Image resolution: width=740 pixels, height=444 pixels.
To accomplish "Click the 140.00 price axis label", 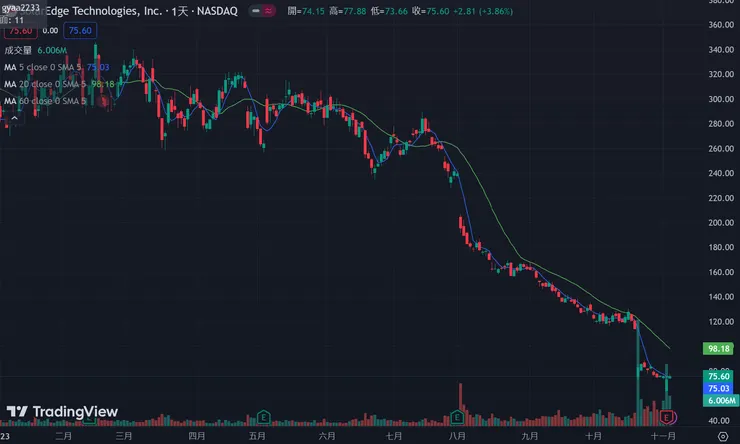I will (721, 297).
